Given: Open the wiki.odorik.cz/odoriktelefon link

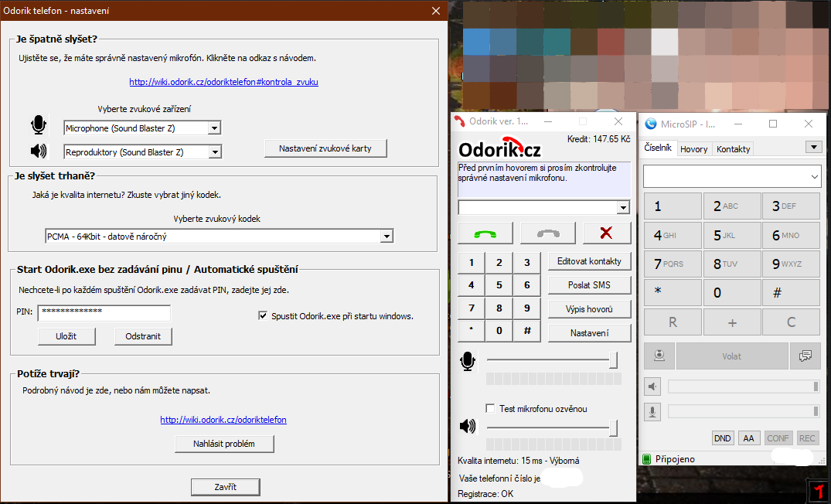Looking at the screenshot, I should tap(223, 420).
